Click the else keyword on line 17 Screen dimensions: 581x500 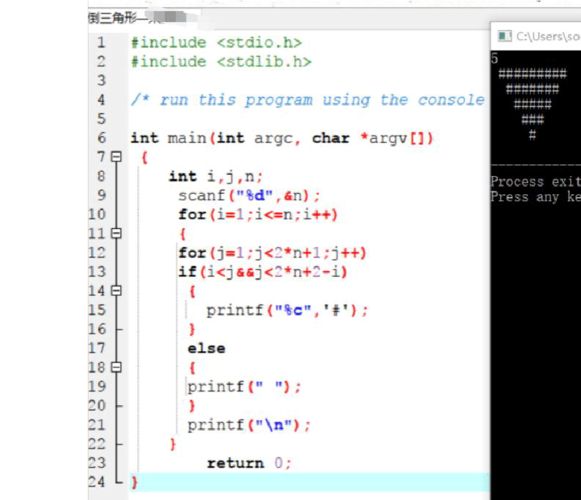[206, 348]
